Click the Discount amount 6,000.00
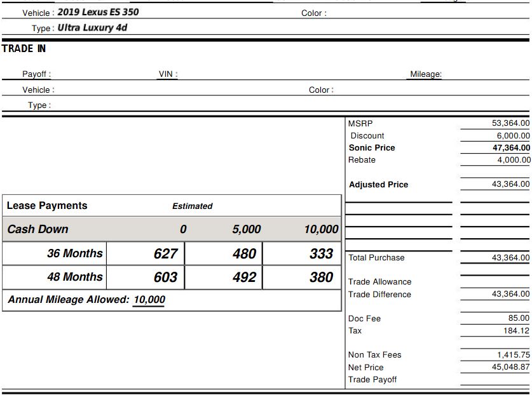The height and width of the screenshot is (395, 532). click(513, 136)
